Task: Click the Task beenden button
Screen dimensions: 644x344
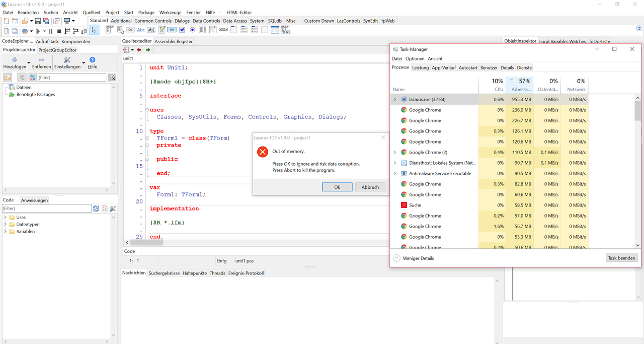Action: click(x=622, y=258)
